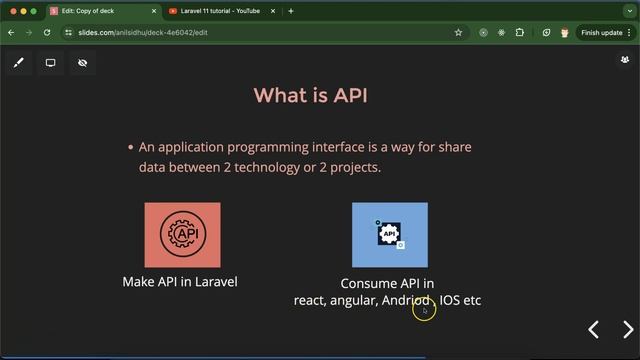Click browser back arrow
The image size is (640, 360).
tap(11, 33)
